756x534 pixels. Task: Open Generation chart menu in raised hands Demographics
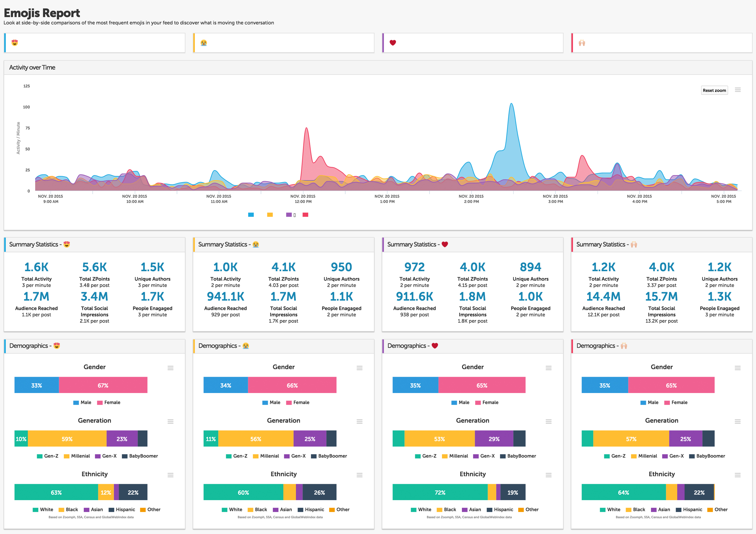[738, 421]
